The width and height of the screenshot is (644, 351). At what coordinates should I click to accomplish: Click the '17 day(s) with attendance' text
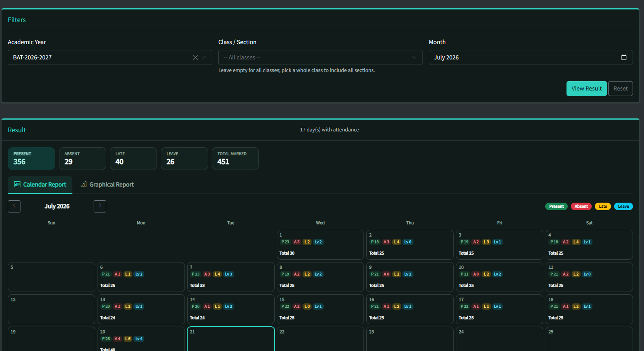point(329,130)
